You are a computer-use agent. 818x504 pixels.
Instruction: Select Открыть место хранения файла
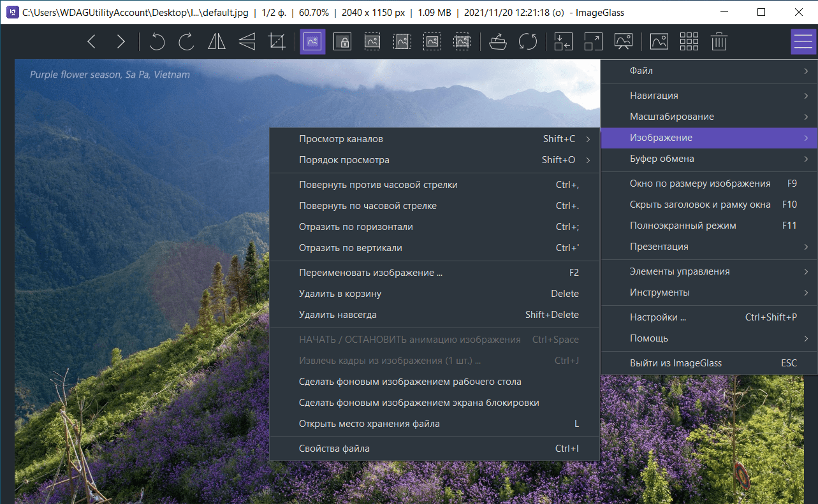click(x=434, y=424)
